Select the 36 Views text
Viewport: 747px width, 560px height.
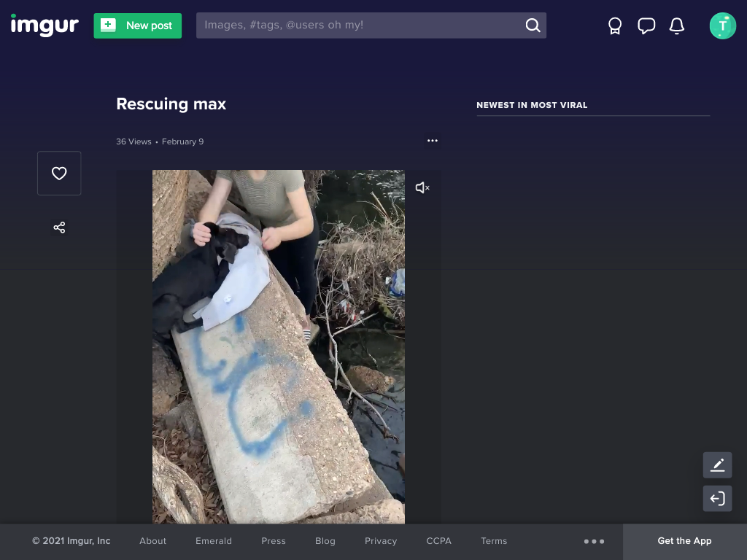click(x=134, y=141)
